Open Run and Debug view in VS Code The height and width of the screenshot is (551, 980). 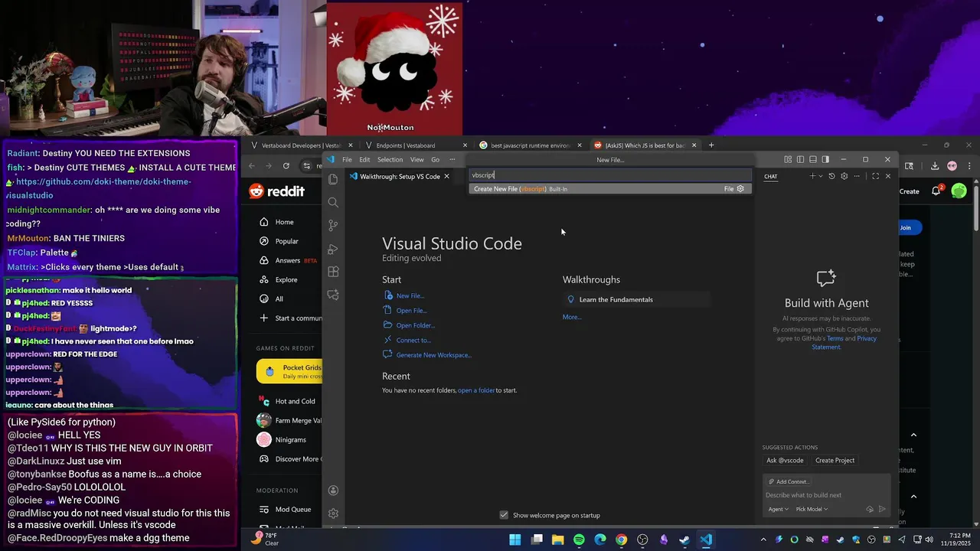[333, 249]
